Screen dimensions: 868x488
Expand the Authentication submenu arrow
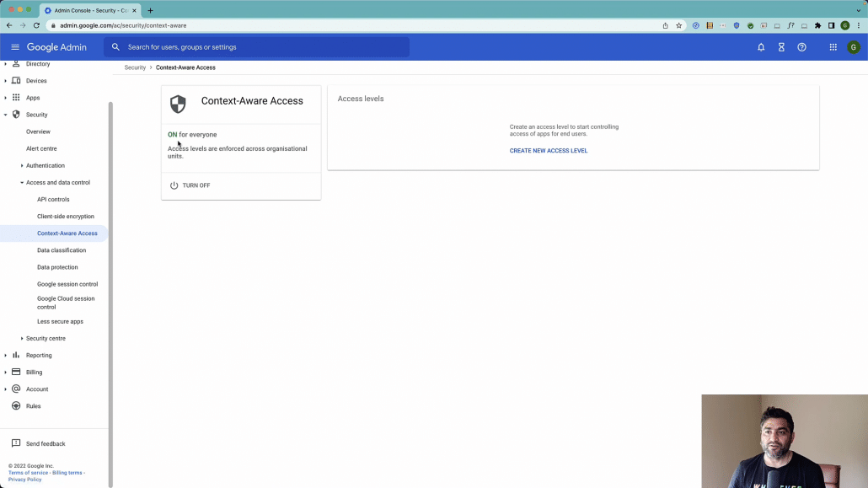point(22,166)
